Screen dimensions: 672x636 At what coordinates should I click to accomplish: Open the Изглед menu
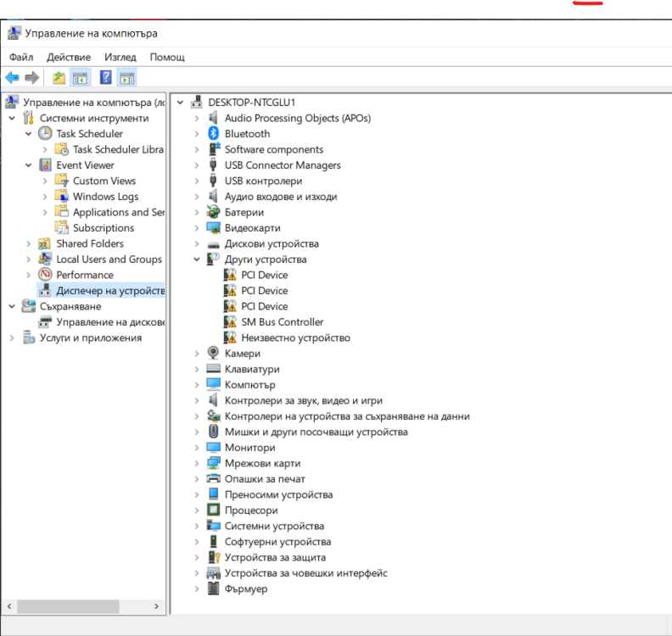120,57
